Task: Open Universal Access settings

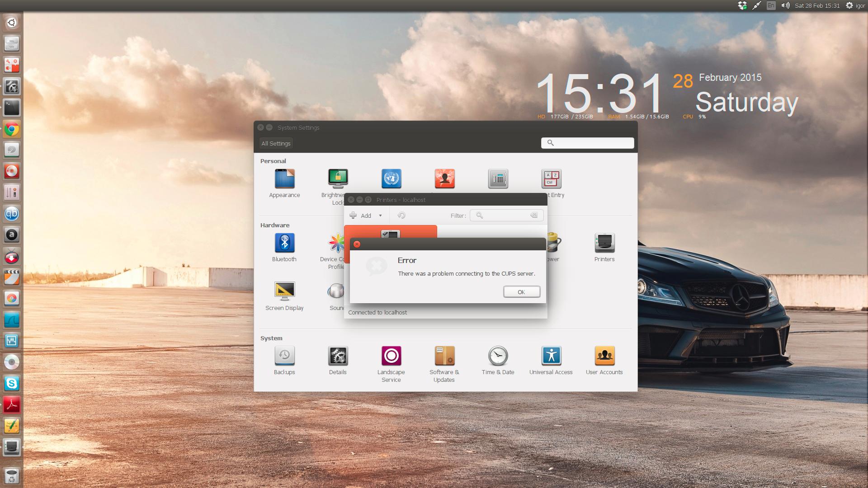Action: (x=551, y=356)
